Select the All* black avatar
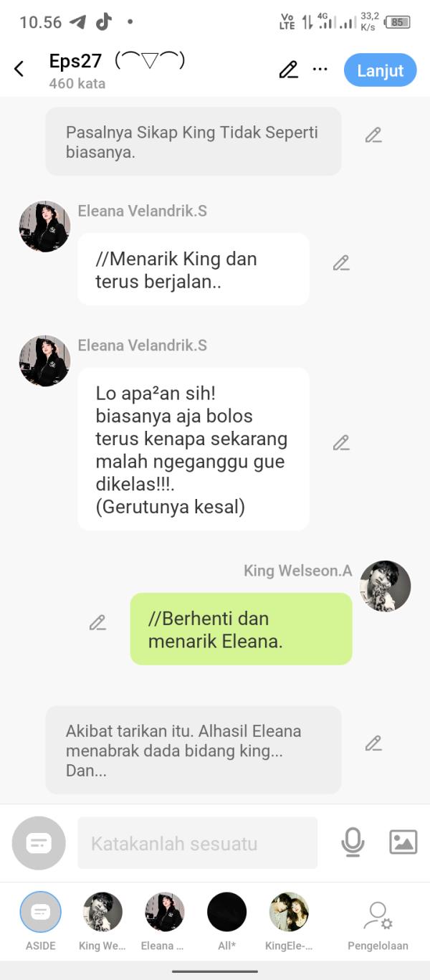The height and width of the screenshot is (980, 430). click(226, 922)
